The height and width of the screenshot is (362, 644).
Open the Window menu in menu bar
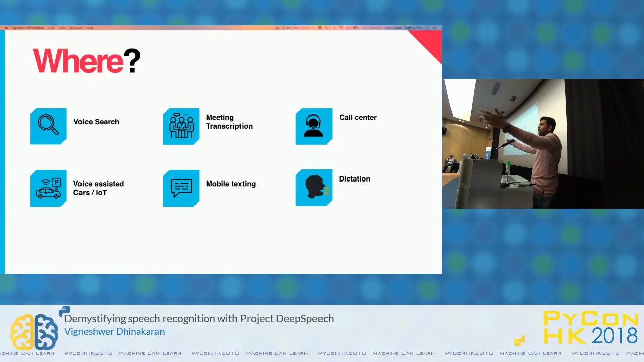(76, 28)
